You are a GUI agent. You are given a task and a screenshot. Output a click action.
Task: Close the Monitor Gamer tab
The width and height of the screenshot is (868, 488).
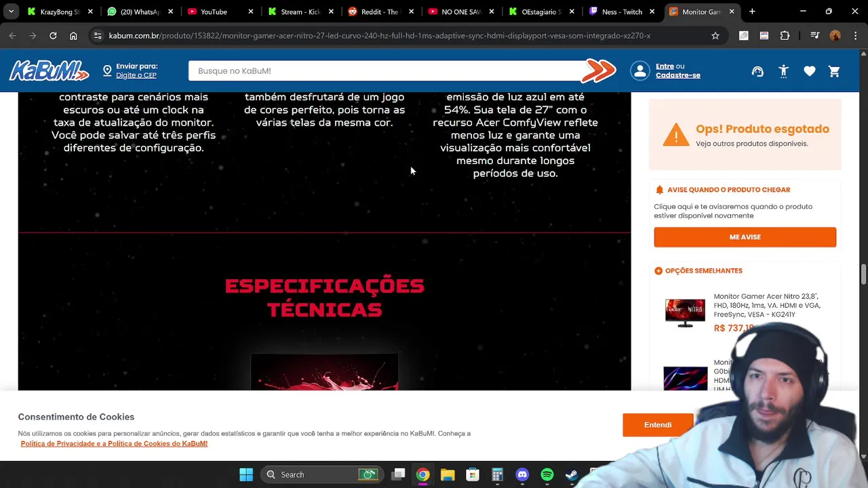732,12
